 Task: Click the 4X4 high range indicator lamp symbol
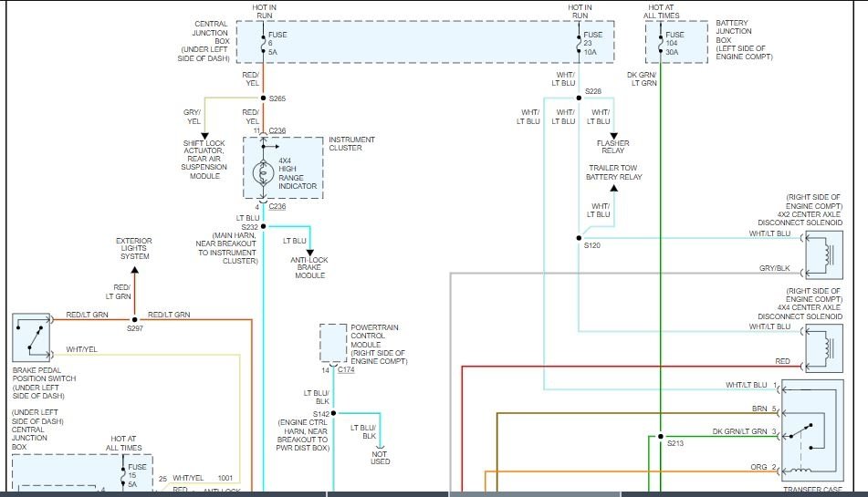(263, 173)
